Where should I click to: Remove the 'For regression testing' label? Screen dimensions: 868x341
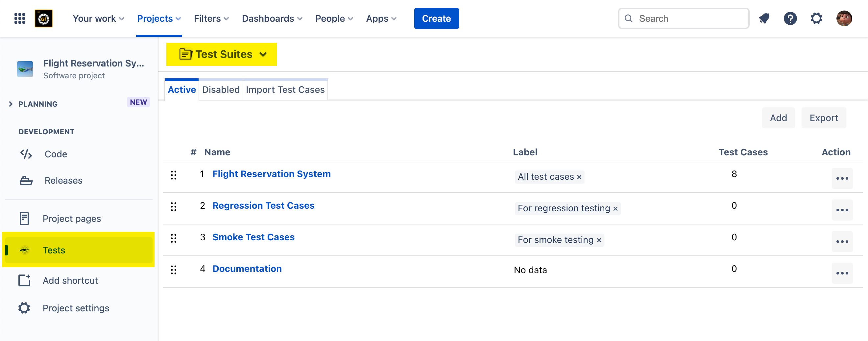(x=615, y=209)
